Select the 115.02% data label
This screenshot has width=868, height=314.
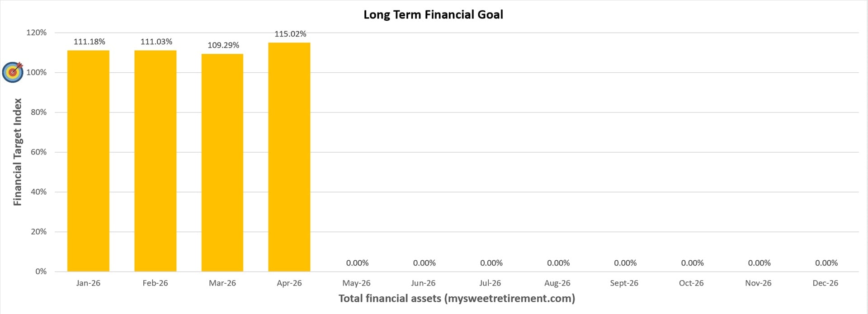290,34
